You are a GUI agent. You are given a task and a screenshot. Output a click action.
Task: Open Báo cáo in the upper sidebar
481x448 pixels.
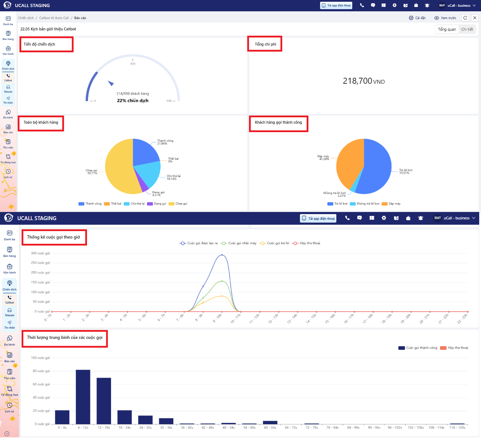[x=8, y=129]
